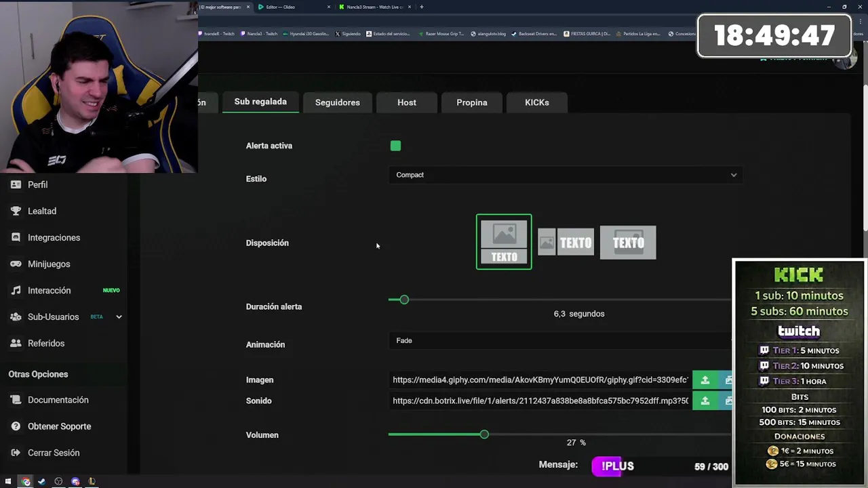Click the BETA badge beside Sub-Usuarios
868x488 pixels.
[x=96, y=317]
